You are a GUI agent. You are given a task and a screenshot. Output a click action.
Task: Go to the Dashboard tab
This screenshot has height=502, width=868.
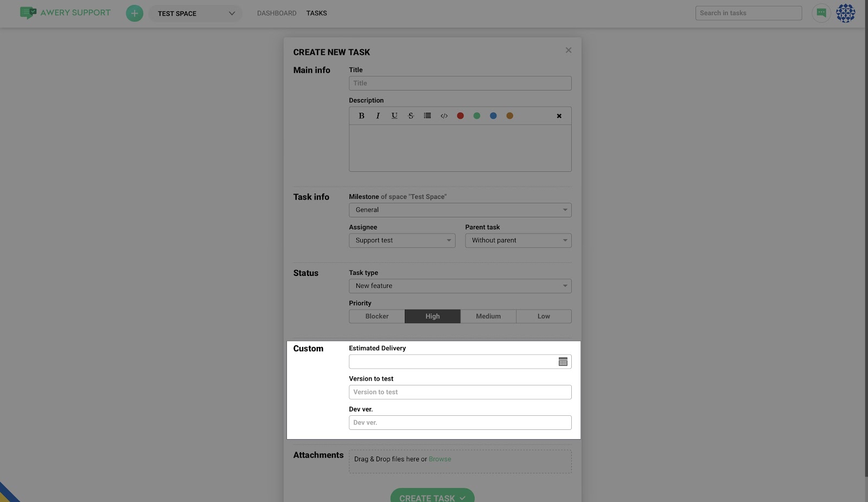pos(277,13)
